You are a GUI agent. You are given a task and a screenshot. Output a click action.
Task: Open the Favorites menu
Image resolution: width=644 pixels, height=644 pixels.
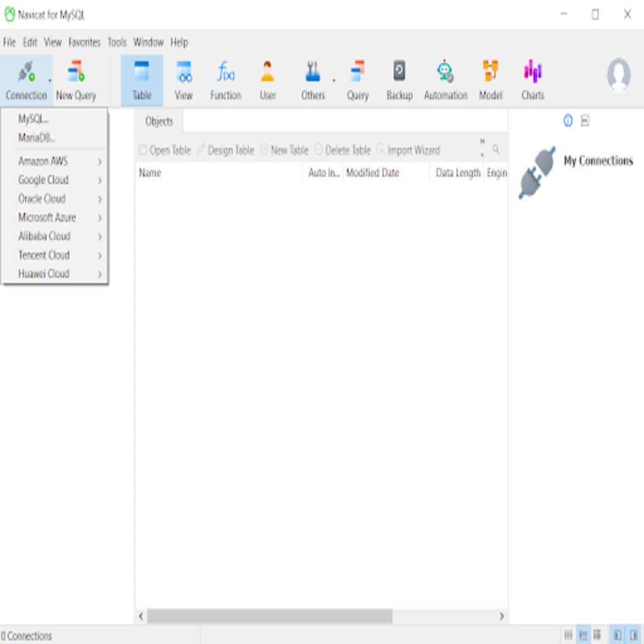pos(84,42)
